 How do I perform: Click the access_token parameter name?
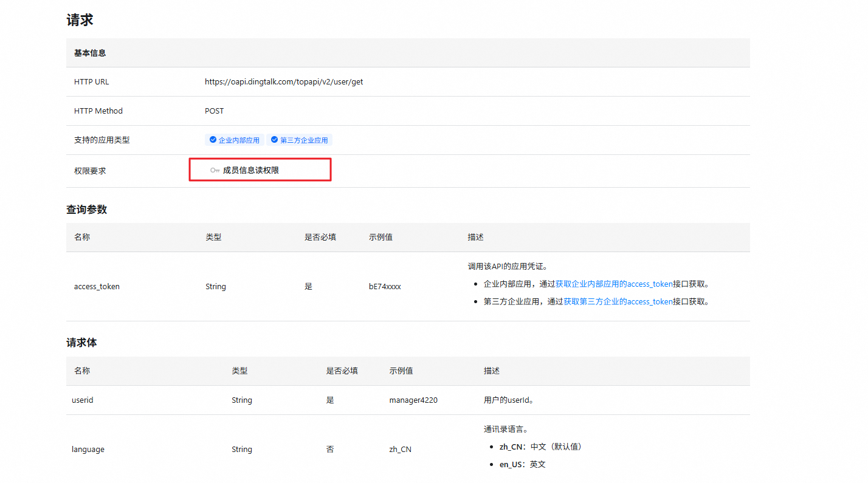tap(97, 287)
